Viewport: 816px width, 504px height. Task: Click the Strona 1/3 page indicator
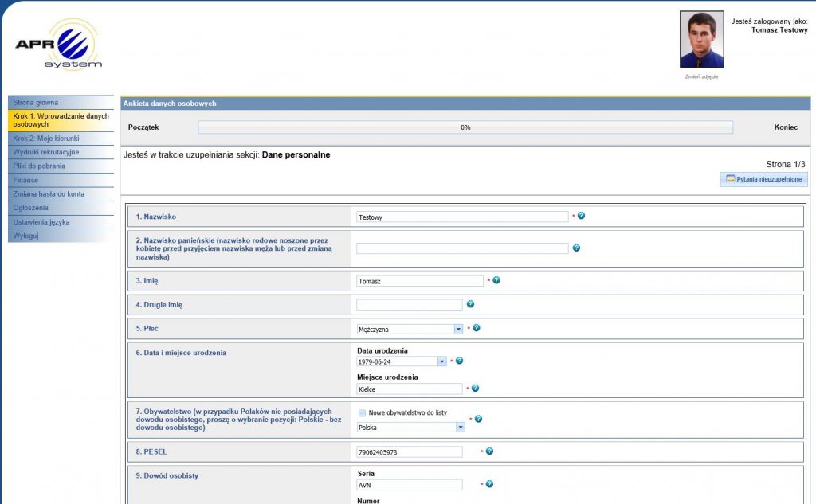[x=785, y=164]
